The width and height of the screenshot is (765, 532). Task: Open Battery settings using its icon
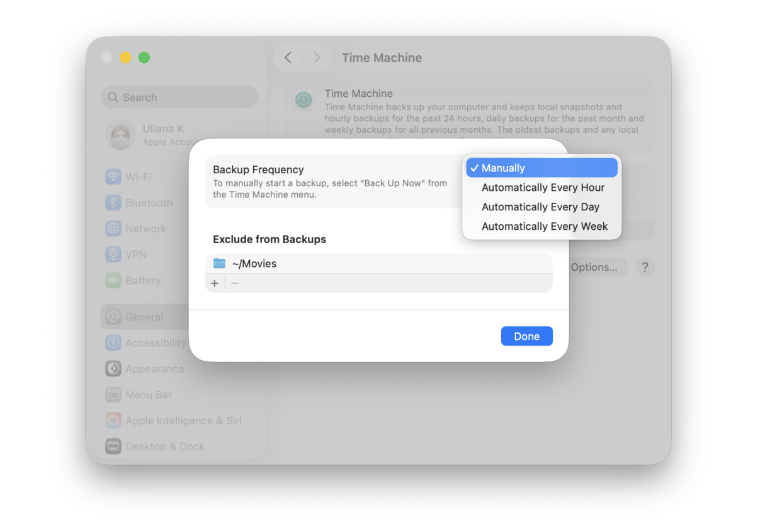click(113, 280)
